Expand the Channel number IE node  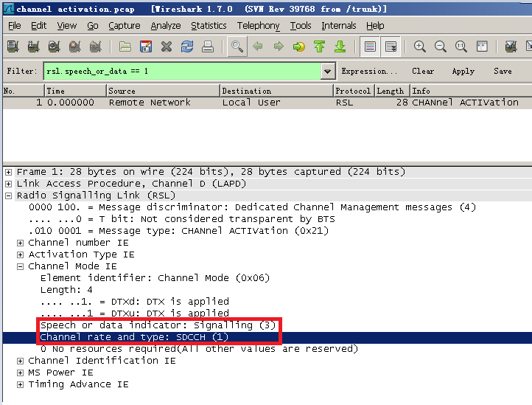(21, 243)
